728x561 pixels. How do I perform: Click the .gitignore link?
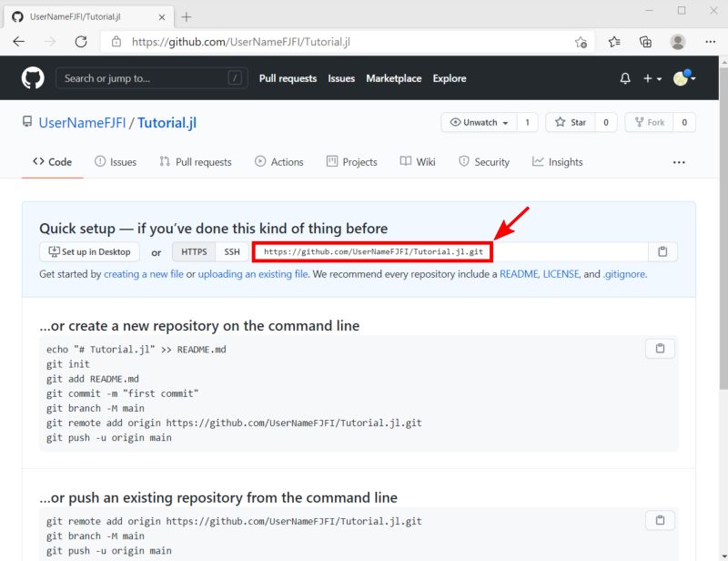[x=624, y=274]
